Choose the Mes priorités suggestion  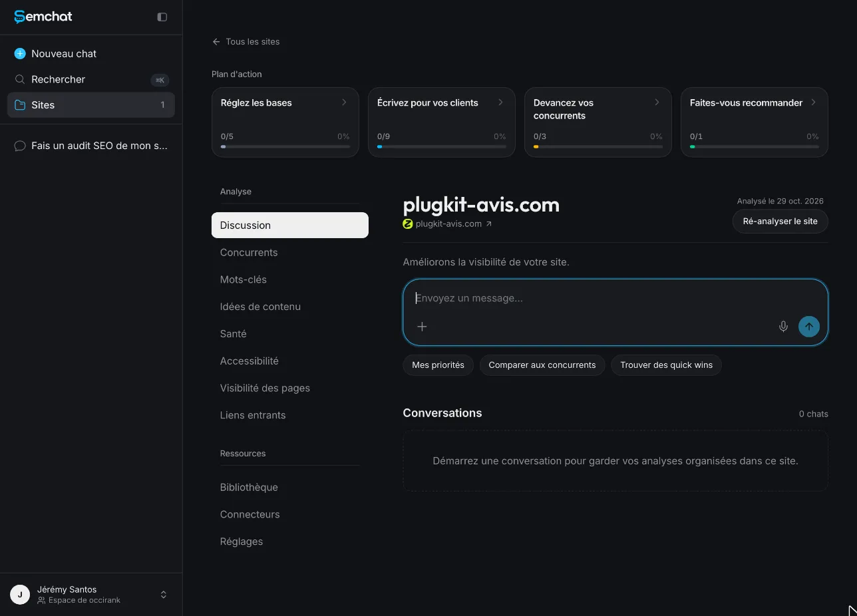pos(438,365)
